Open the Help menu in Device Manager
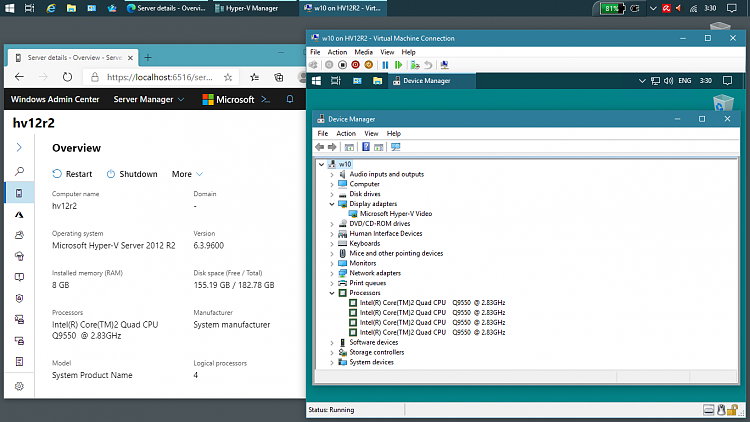750x422 pixels. [x=394, y=133]
